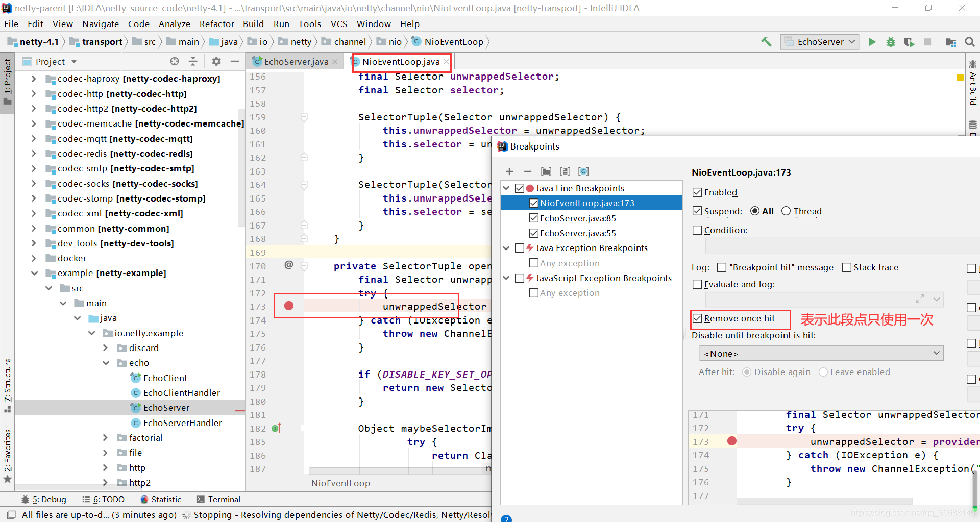Toggle EchoServer.java:85 breakpoint checkbox
This screenshot has width=980, height=522.
pyautogui.click(x=534, y=218)
